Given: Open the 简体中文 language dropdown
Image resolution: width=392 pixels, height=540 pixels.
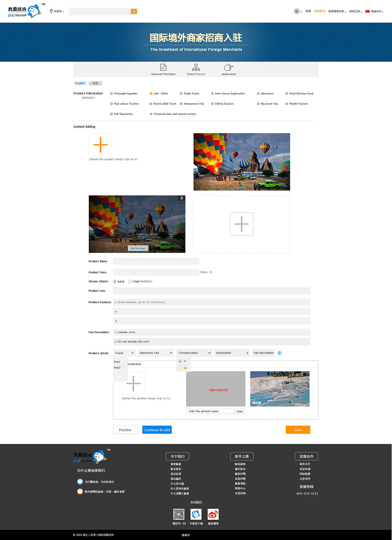Looking at the screenshot, I should (377, 11).
